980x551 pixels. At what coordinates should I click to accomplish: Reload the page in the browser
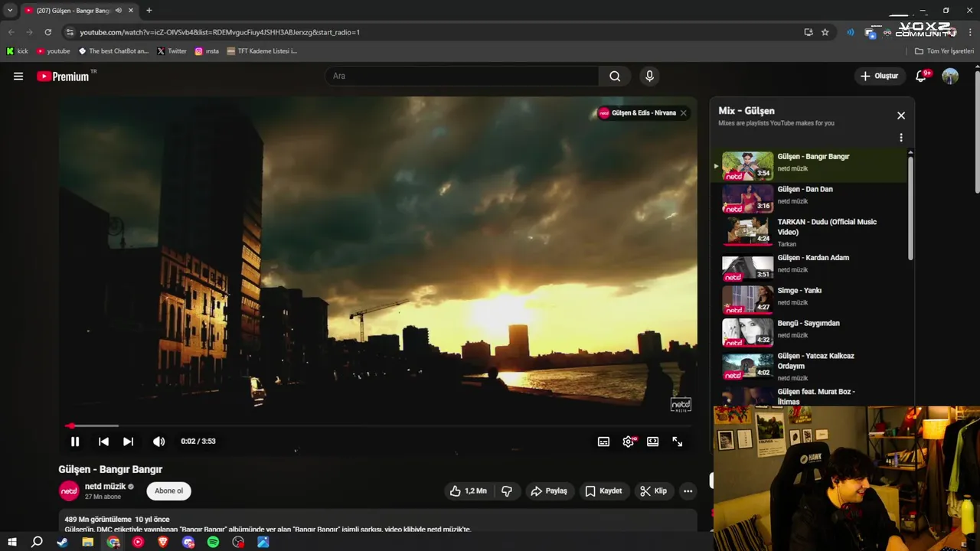(48, 32)
